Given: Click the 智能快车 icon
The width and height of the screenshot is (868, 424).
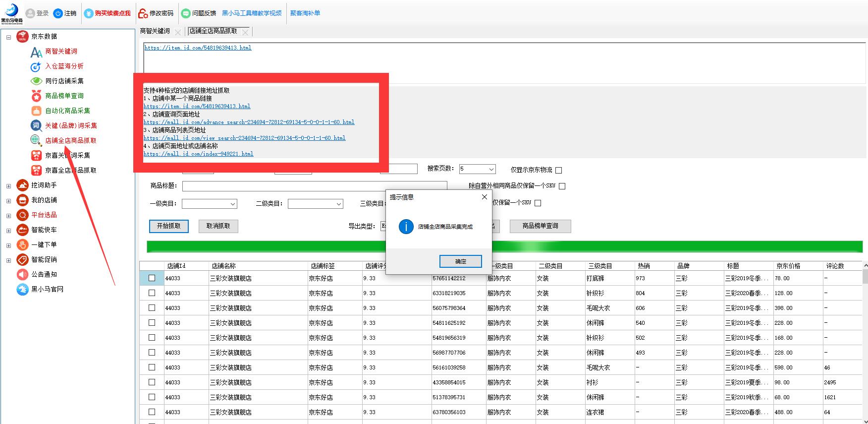Looking at the screenshot, I should coord(22,230).
